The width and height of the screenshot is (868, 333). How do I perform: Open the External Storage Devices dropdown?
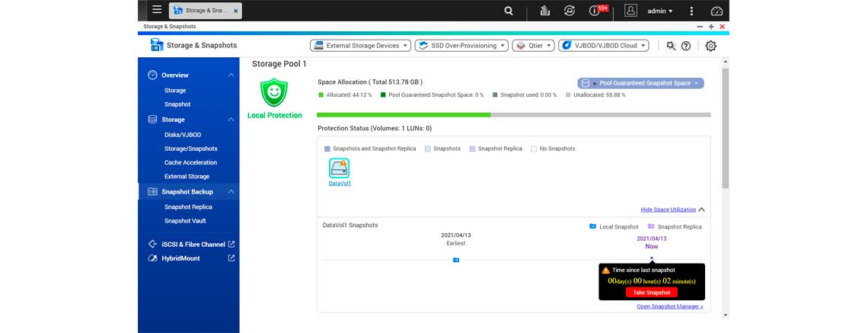(360, 46)
